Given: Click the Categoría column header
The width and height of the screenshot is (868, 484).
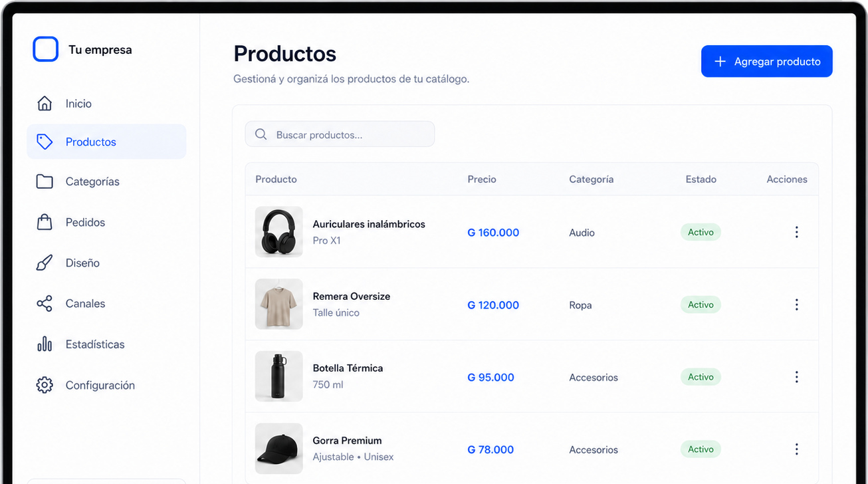Looking at the screenshot, I should (x=592, y=180).
